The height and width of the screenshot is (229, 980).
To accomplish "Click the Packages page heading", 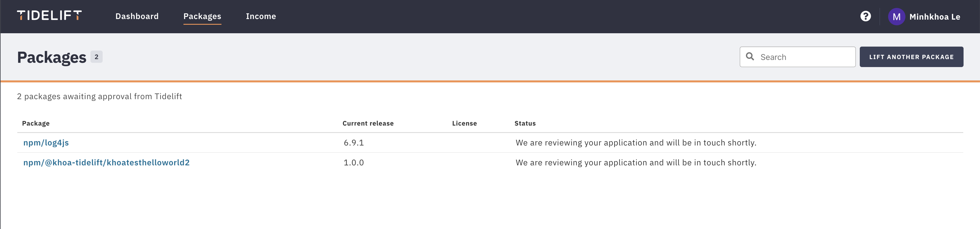I will (x=52, y=57).
